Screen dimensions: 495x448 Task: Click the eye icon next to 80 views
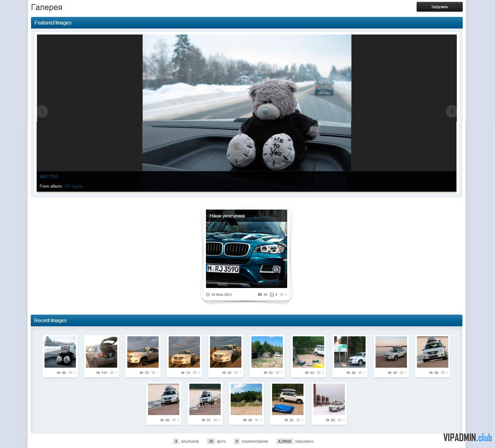pyautogui.click(x=58, y=373)
